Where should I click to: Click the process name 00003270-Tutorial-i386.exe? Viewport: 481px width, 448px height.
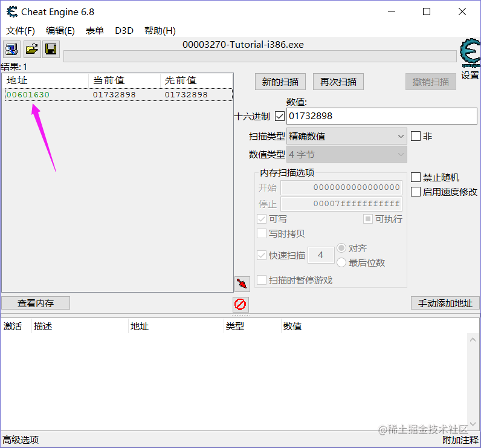pos(243,45)
